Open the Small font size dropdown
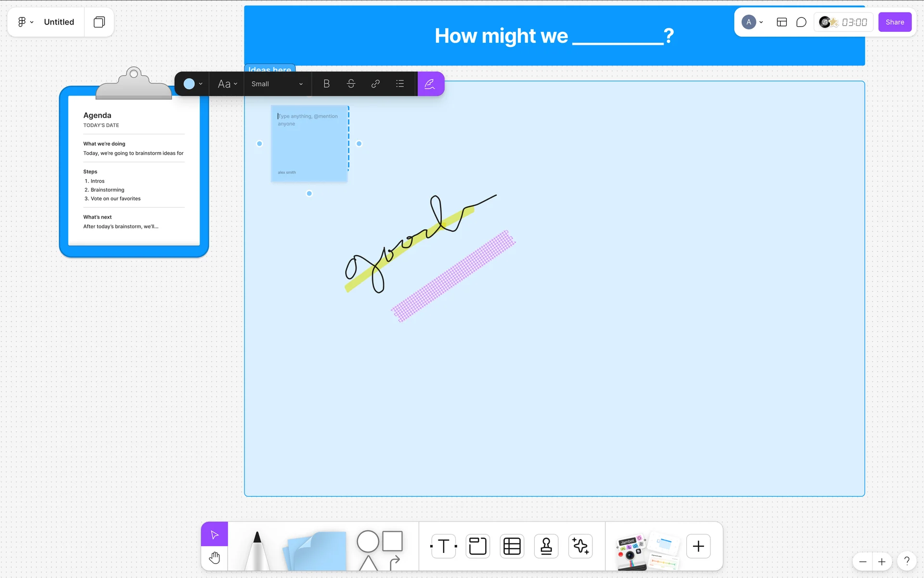 [277, 84]
